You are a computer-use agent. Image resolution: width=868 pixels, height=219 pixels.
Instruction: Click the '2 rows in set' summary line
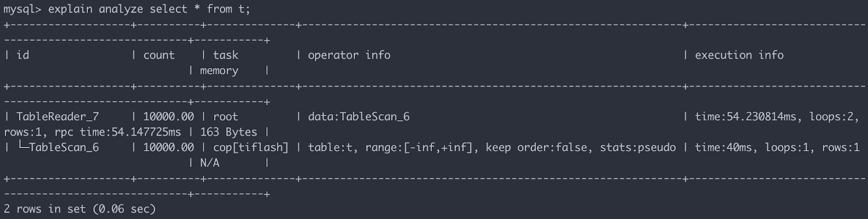point(79,209)
